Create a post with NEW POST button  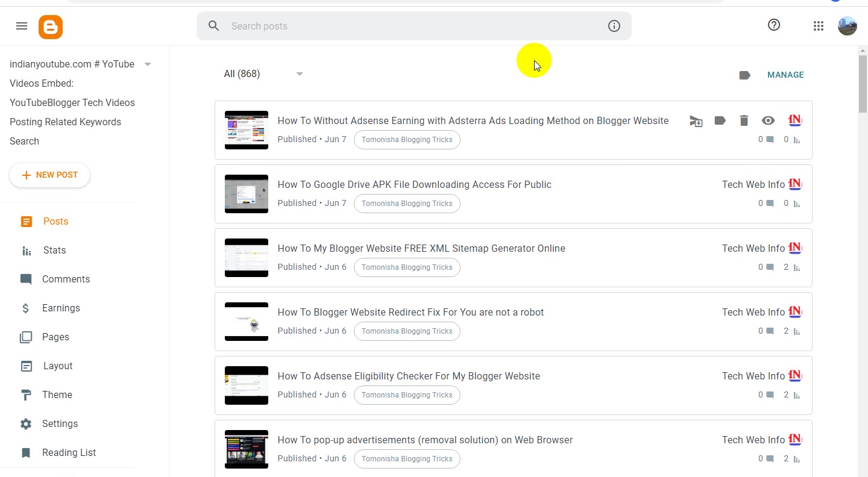50,175
